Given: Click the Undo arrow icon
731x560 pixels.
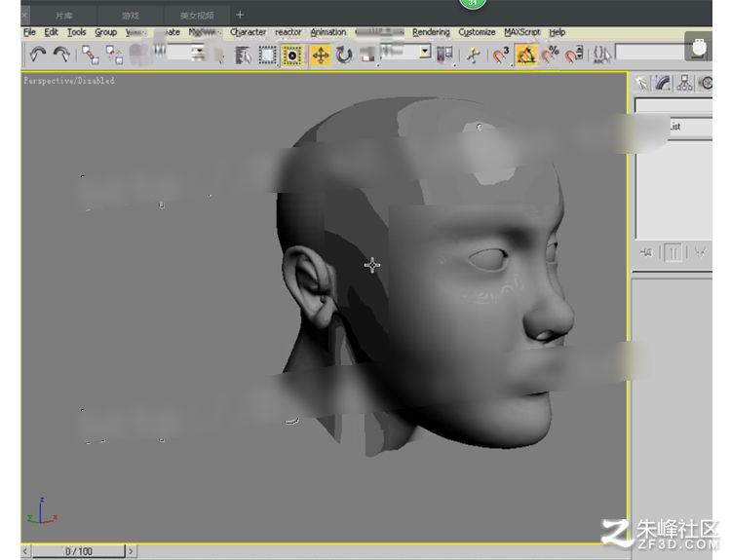Looking at the screenshot, I should pyautogui.click(x=37, y=55).
